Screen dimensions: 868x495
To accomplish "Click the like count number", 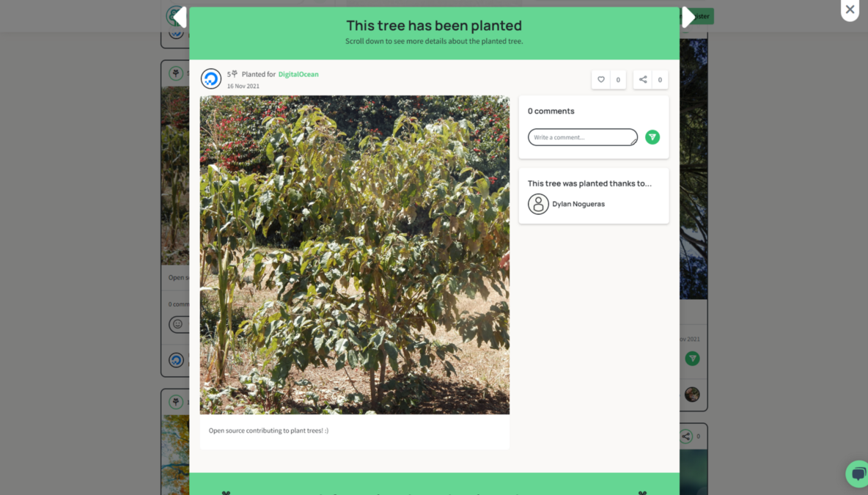I will pyautogui.click(x=618, y=80).
